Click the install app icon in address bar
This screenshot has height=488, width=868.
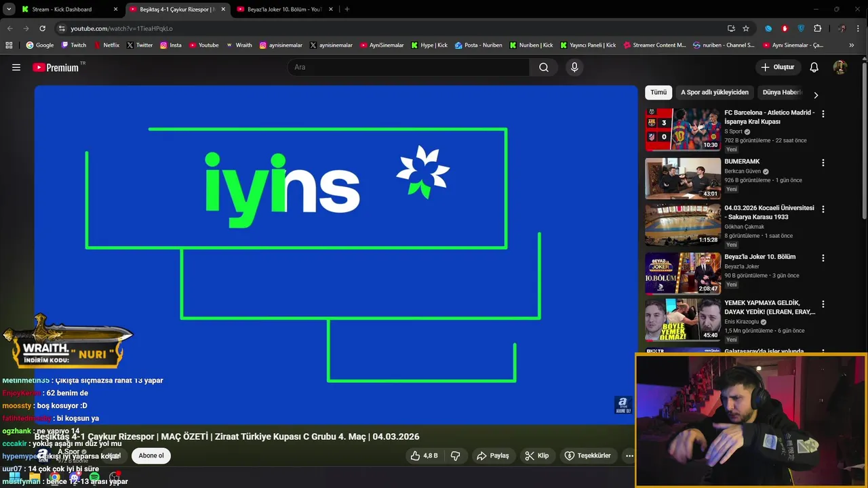tap(731, 28)
